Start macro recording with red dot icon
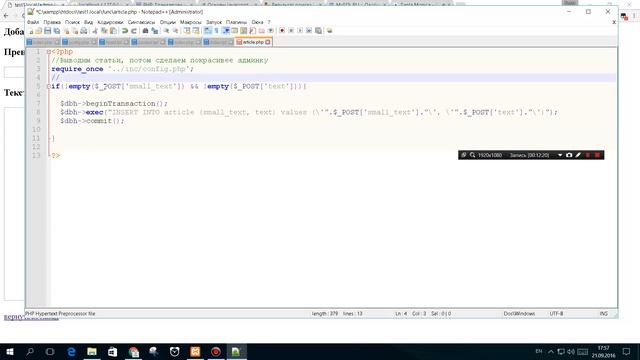This screenshot has height=360, width=640. point(282,31)
